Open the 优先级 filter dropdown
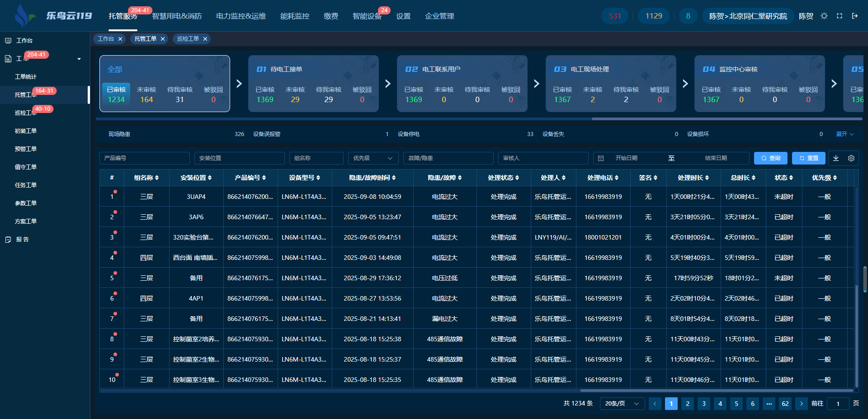This screenshot has height=419, width=868. [373, 158]
